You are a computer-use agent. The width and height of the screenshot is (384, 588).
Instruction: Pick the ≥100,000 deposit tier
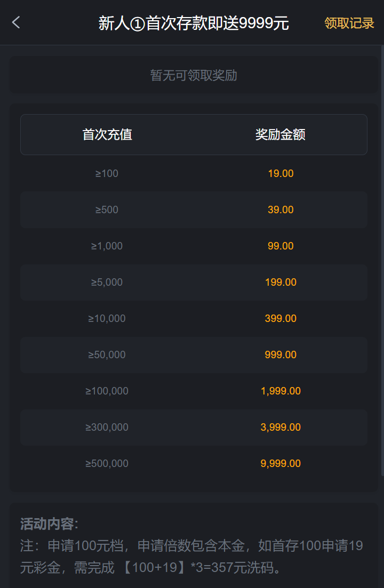coord(107,391)
